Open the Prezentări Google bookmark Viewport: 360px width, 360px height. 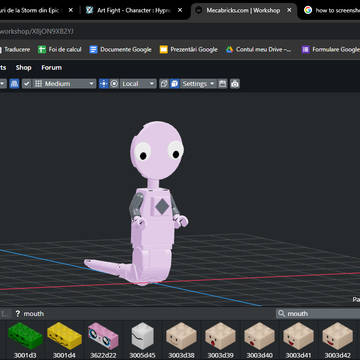[189, 50]
